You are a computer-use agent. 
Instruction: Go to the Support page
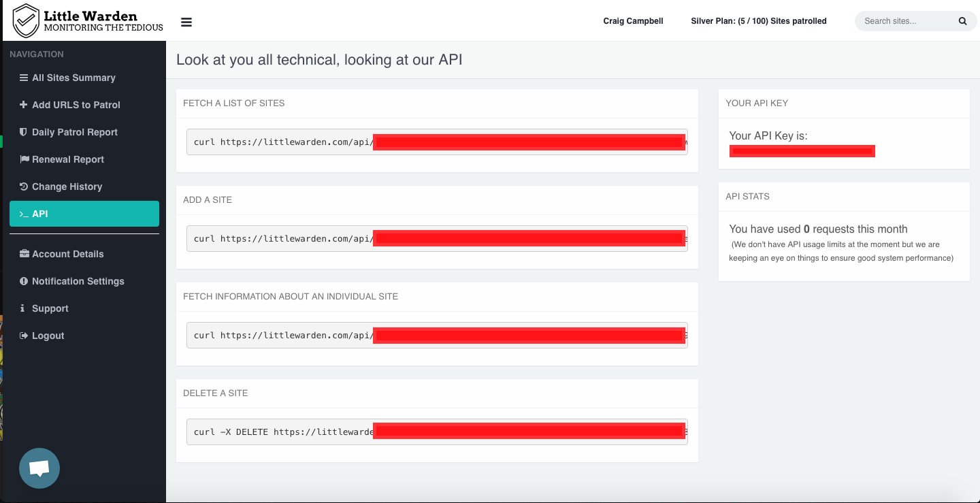coord(50,308)
